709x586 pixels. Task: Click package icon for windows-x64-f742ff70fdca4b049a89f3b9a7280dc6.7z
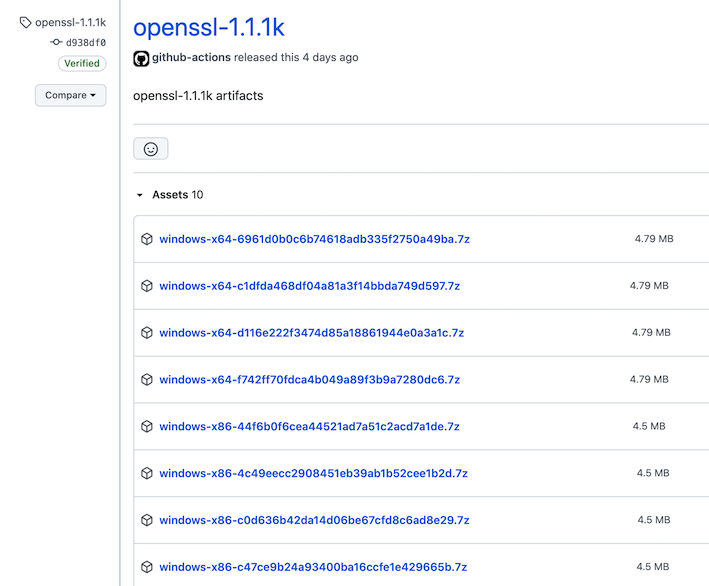147,379
